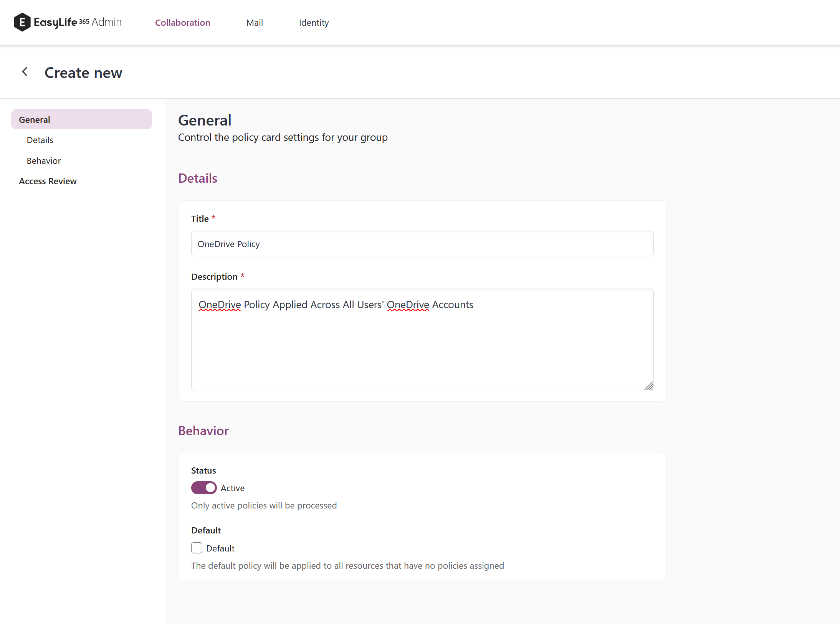Click the EasyLife 365 Admin brand text

pos(78,22)
